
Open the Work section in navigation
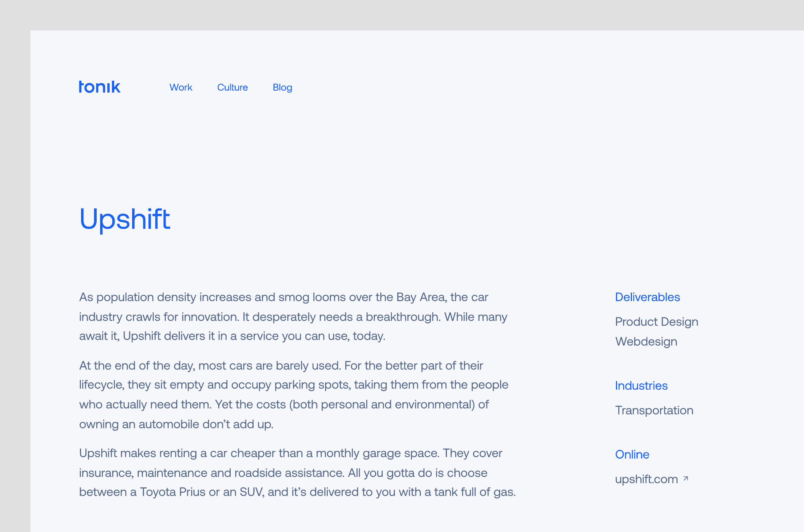tap(181, 88)
